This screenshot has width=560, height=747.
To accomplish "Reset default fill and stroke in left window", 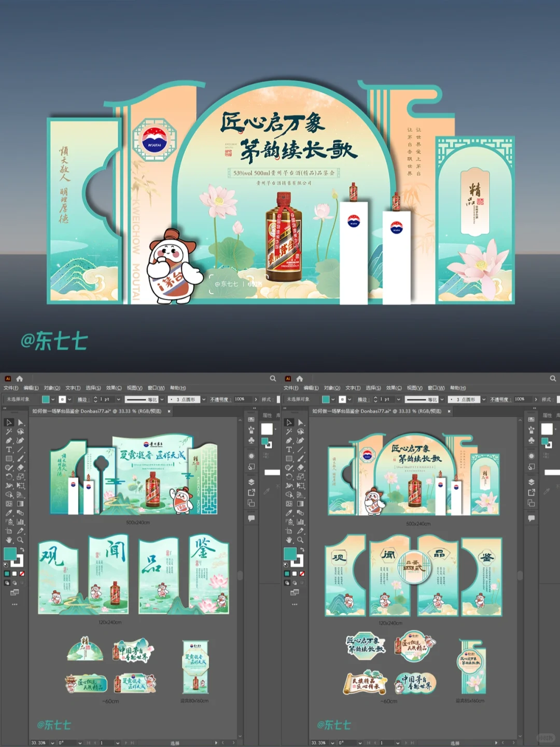I will pos(6,565).
